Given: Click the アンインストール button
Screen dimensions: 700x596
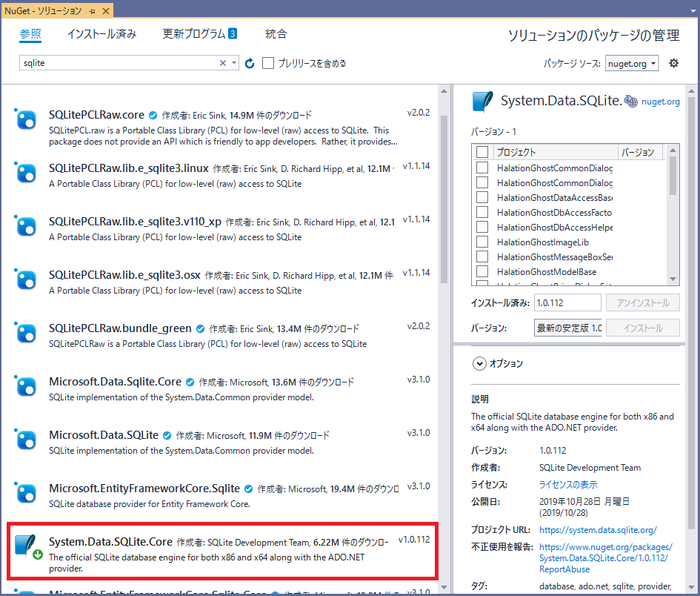Looking at the screenshot, I should pos(643,303).
